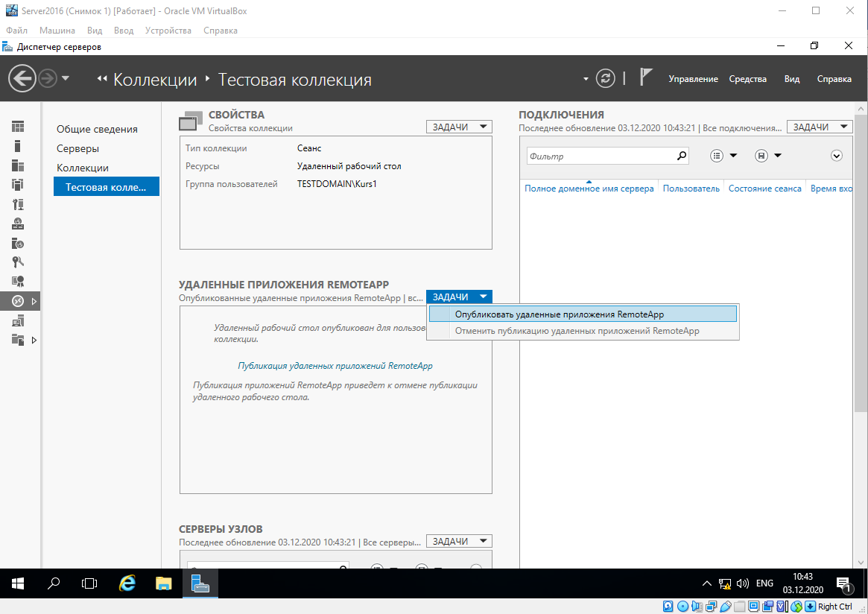The height and width of the screenshot is (614, 868).
Task: Open the Средства menu
Action: pyautogui.click(x=747, y=79)
